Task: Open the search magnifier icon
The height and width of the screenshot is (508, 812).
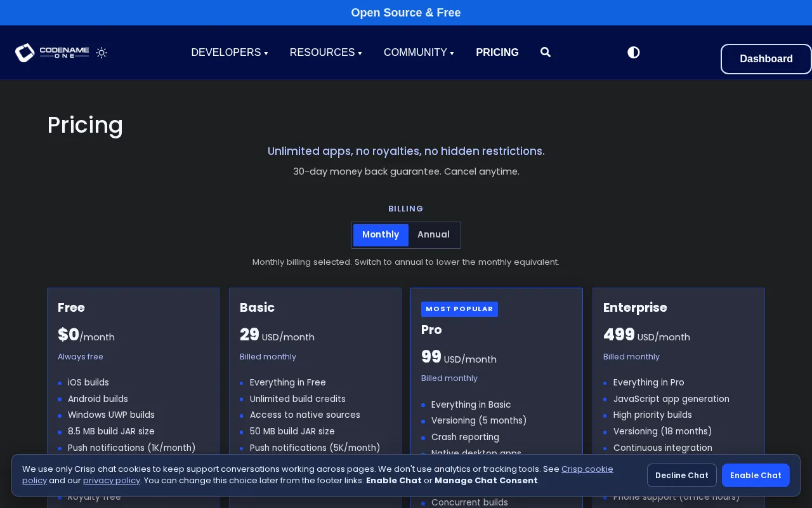Action: point(546,52)
